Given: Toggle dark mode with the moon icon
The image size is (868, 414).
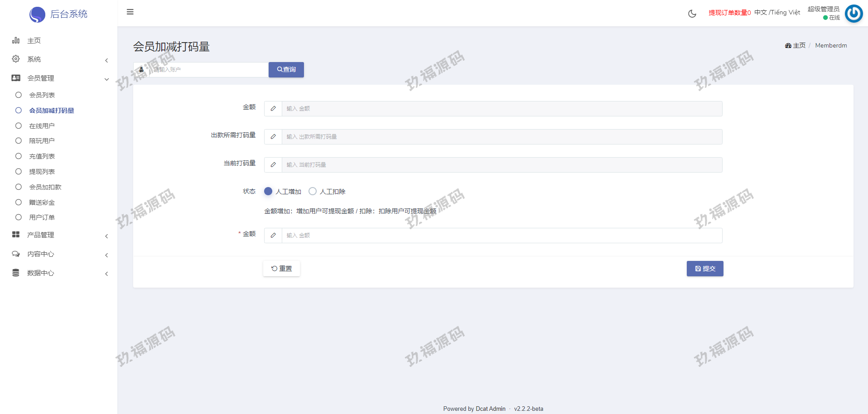Looking at the screenshot, I should coord(692,14).
